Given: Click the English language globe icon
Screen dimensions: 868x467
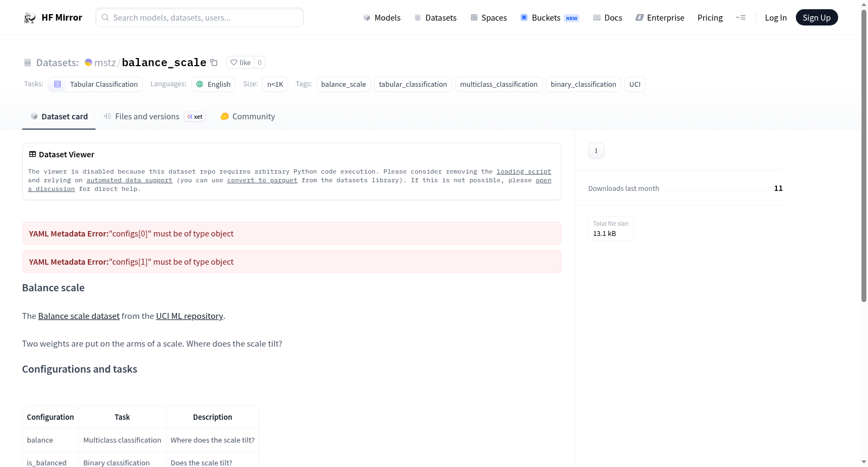Looking at the screenshot, I should tap(200, 84).
